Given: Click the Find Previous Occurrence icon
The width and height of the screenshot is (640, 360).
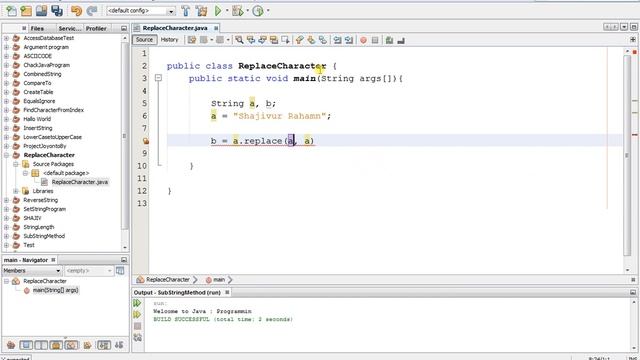Looking at the screenshot, I should (x=251, y=40).
